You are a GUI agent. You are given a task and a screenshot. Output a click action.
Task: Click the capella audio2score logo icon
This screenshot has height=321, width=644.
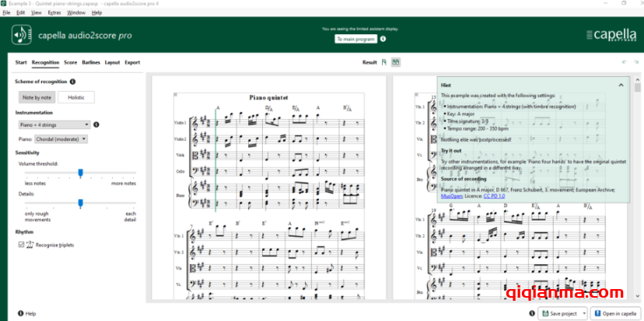(21, 35)
